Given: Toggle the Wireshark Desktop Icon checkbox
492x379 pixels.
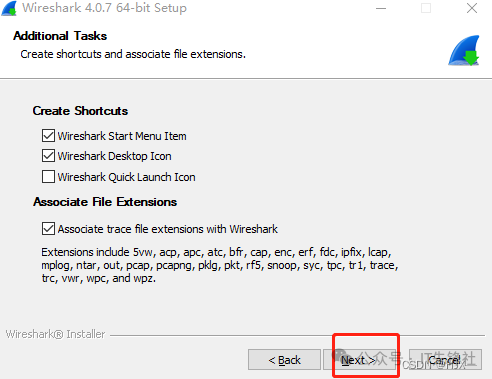Looking at the screenshot, I should point(48,156).
